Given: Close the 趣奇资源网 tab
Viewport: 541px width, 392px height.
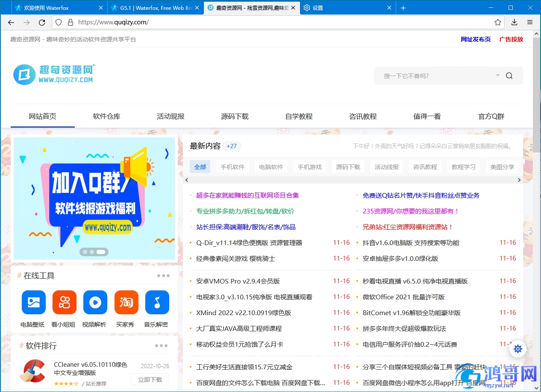Looking at the screenshot, I should pyautogui.click(x=293, y=8).
